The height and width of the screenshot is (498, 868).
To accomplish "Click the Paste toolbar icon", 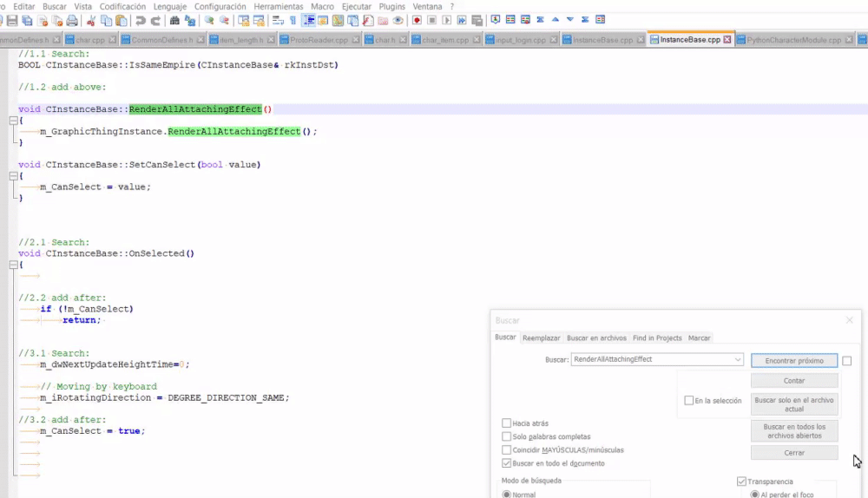I will pos(122,21).
